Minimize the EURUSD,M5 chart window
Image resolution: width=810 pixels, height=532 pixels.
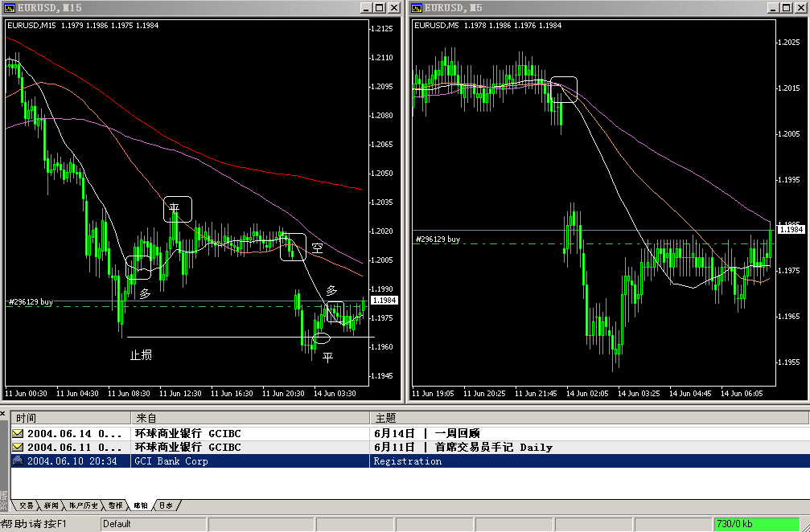point(773,8)
